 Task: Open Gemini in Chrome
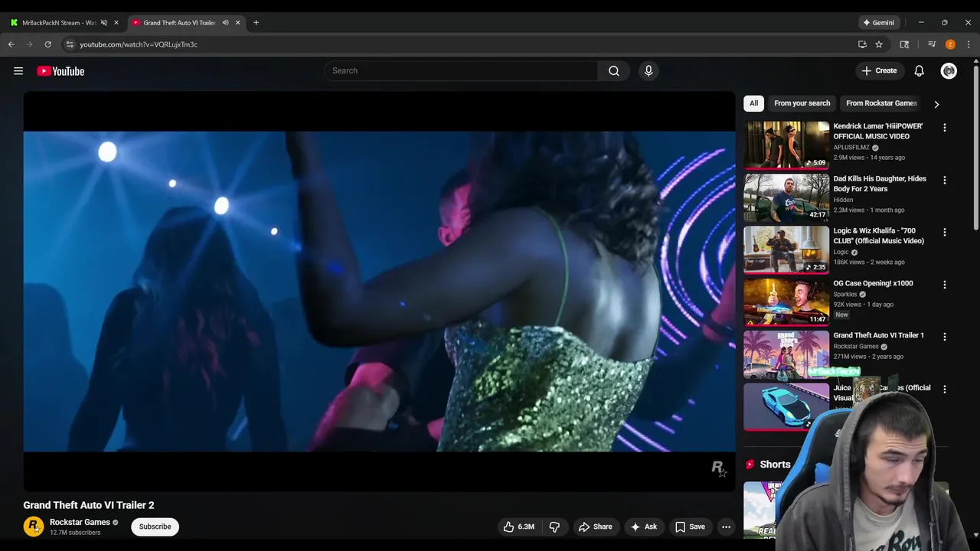879,23
